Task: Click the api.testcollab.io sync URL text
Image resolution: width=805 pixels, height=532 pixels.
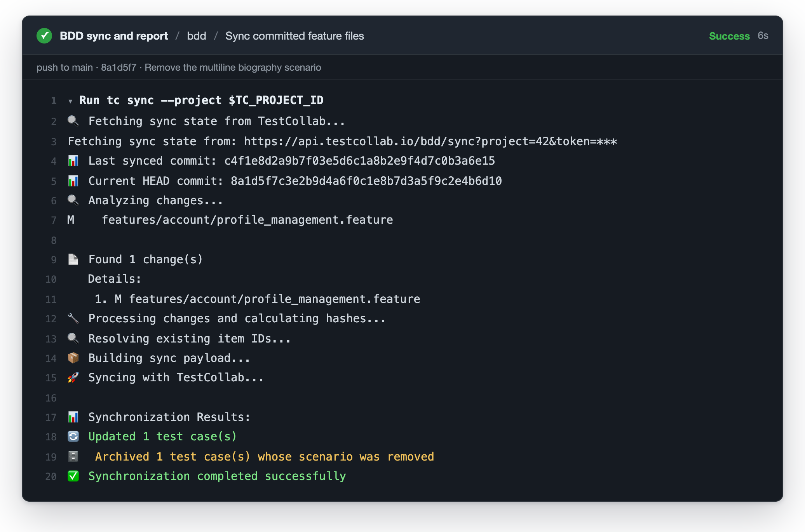Action: point(430,141)
